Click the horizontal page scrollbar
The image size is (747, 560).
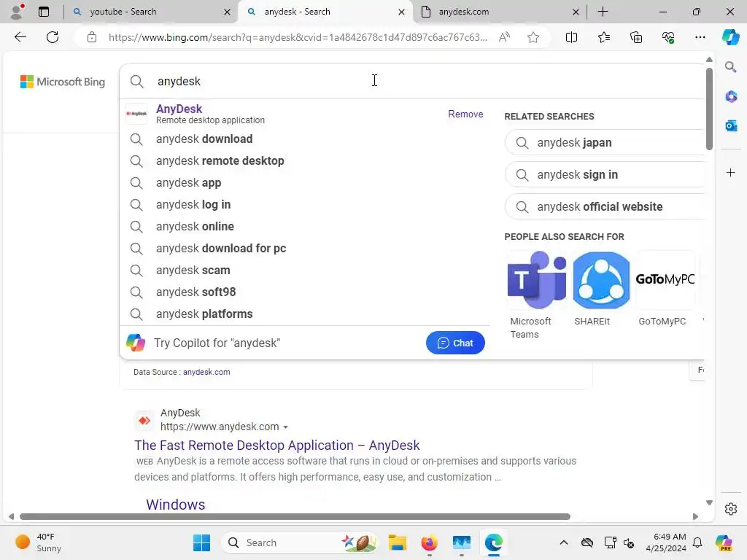click(295, 517)
